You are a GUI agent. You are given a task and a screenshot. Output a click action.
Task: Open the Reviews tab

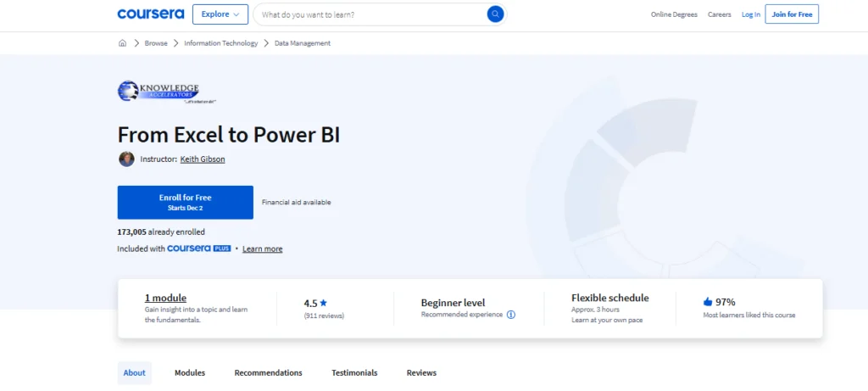pyautogui.click(x=422, y=372)
